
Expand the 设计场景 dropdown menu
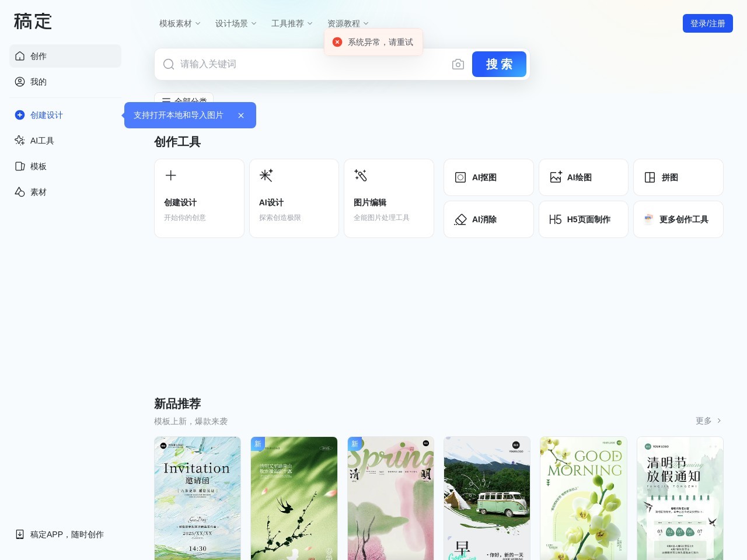click(236, 23)
